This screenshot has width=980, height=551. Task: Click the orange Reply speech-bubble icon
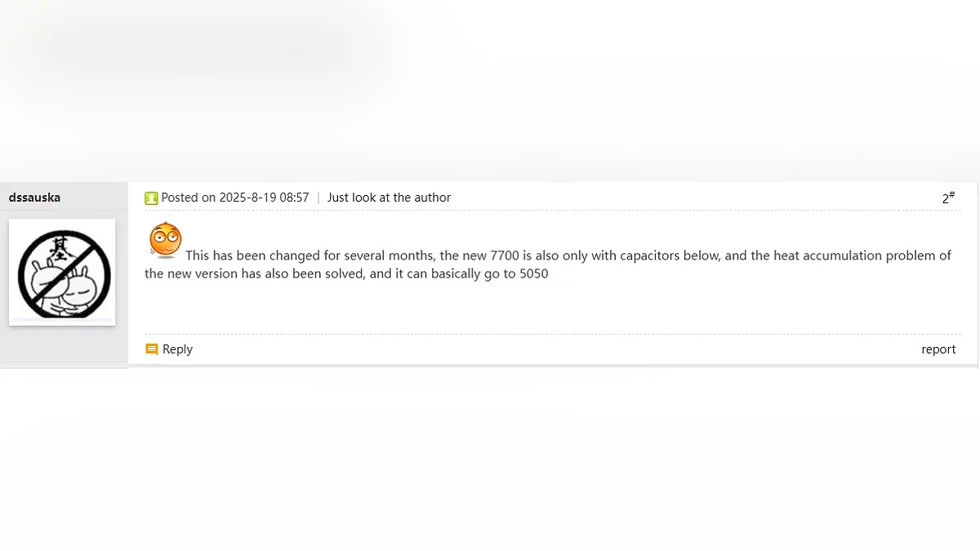[151, 349]
